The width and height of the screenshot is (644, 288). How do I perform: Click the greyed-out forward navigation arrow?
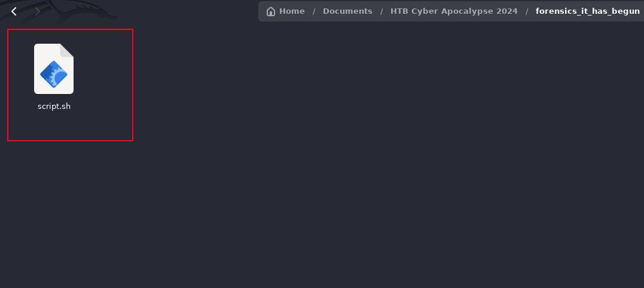pyautogui.click(x=38, y=11)
